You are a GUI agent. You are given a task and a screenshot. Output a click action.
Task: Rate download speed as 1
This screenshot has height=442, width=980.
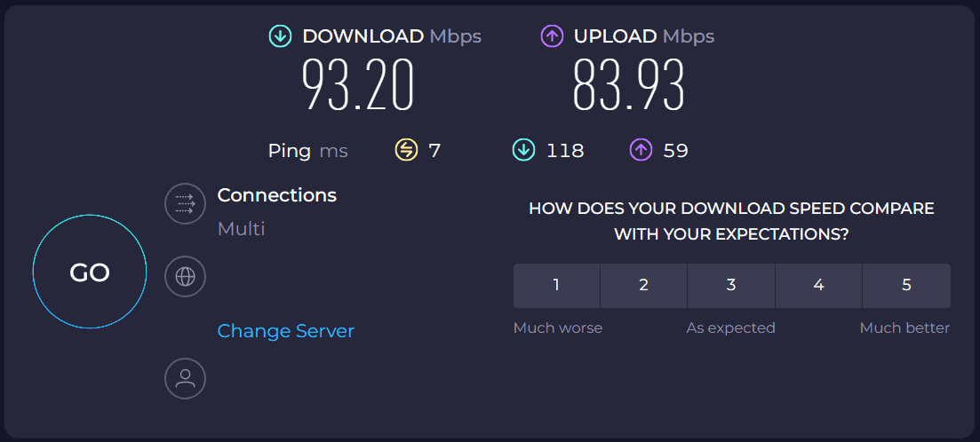click(556, 285)
